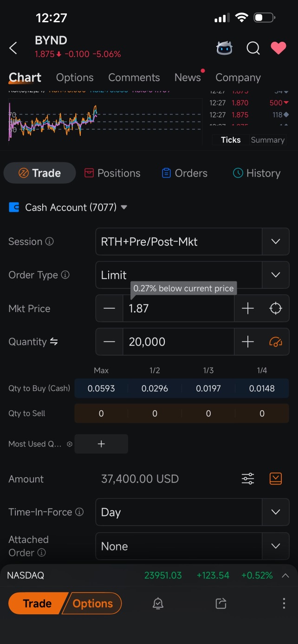Open the Order Type Limit dropdown
This screenshot has height=644, width=298.
(x=192, y=275)
